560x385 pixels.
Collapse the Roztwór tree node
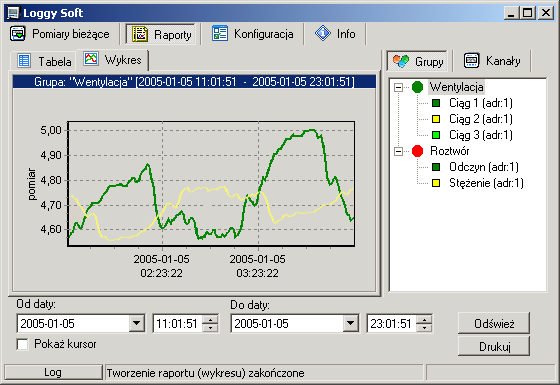coord(398,151)
